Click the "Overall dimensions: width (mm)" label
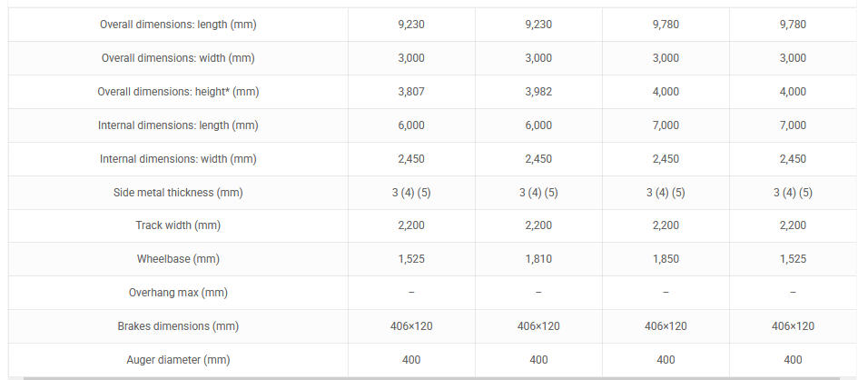Image resolution: width=868 pixels, height=380 pixels. pos(178,58)
